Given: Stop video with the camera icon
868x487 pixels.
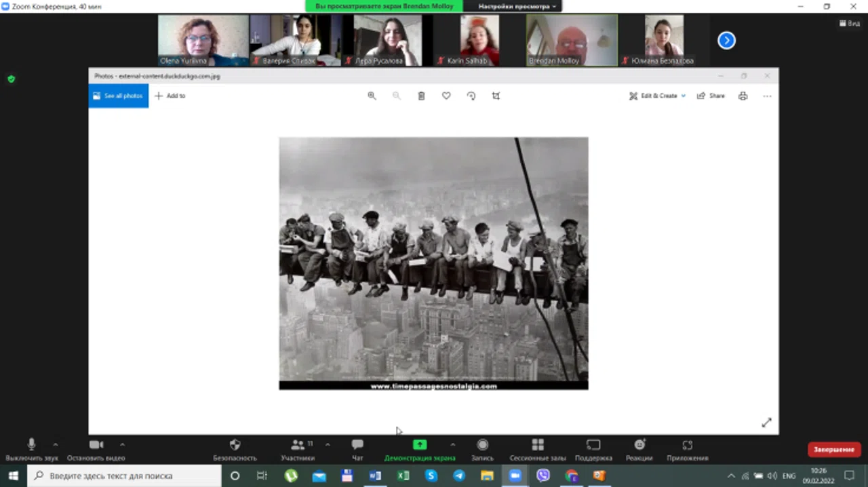Looking at the screenshot, I should [96, 449].
